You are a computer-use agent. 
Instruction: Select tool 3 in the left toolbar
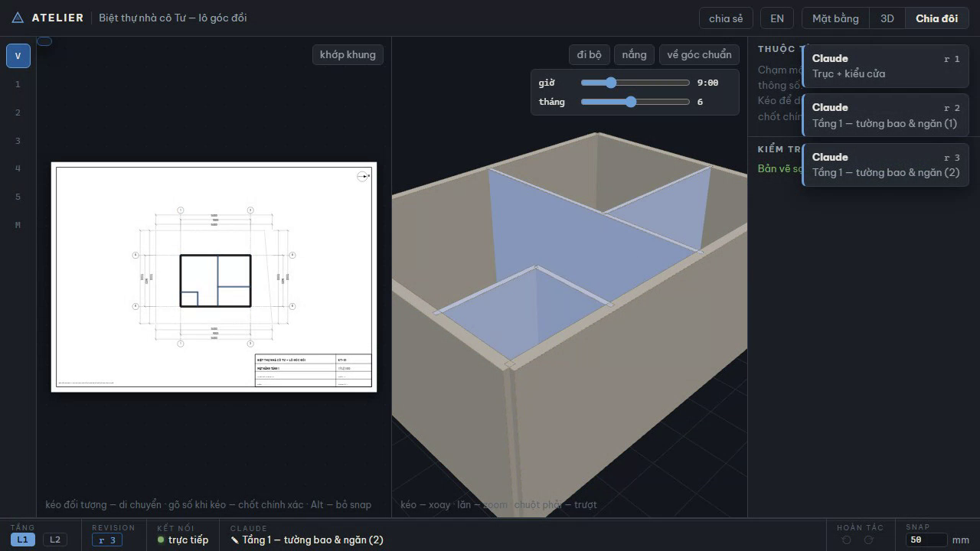pos(18,141)
